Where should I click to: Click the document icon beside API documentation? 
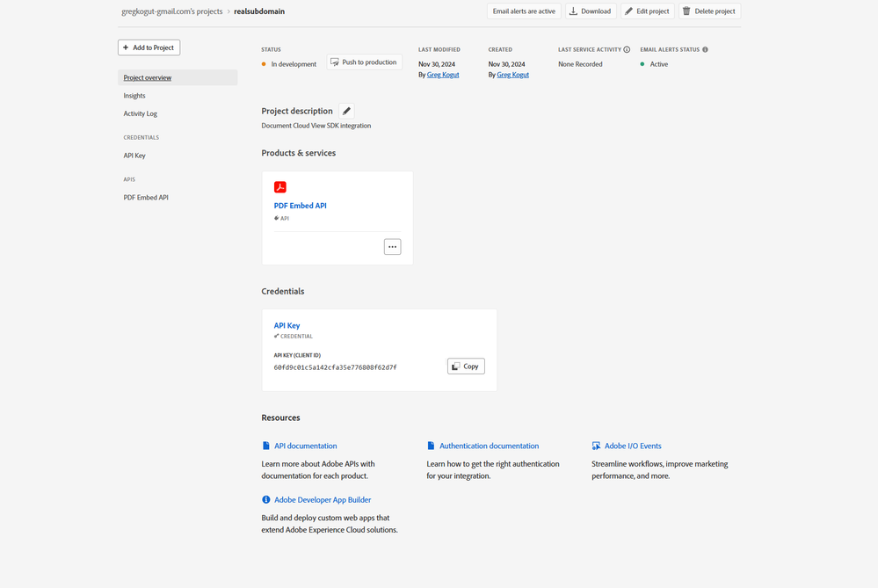(266, 446)
